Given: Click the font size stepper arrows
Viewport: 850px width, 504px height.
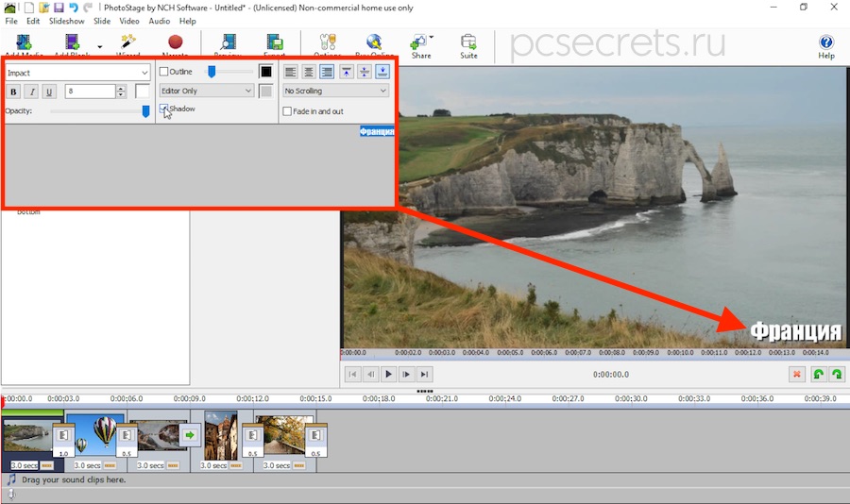Looking at the screenshot, I should [x=121, y=92].
